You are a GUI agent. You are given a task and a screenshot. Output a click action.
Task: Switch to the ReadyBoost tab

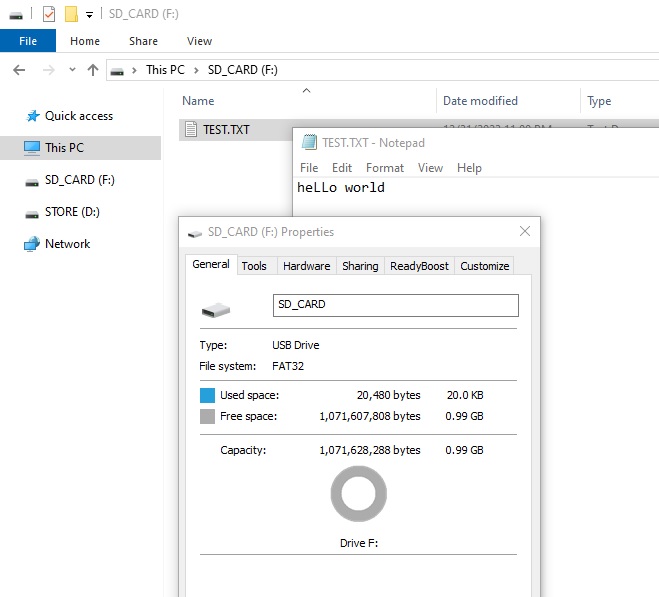coord(419,266)
